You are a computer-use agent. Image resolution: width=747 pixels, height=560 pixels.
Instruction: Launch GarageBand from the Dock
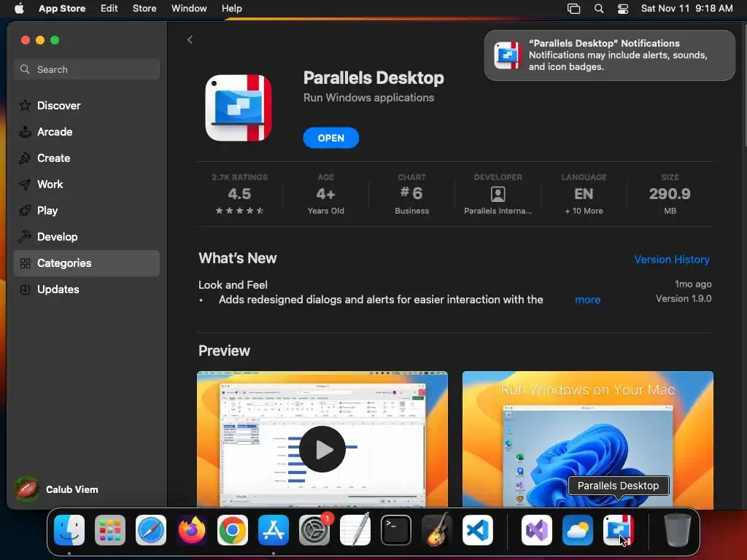pos(437,530)
